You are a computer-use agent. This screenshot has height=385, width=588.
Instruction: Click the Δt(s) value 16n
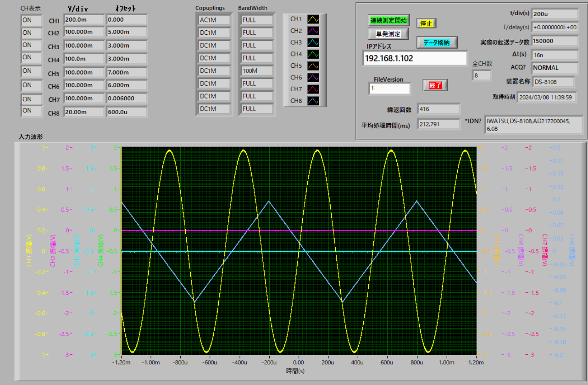coord(555,54)
